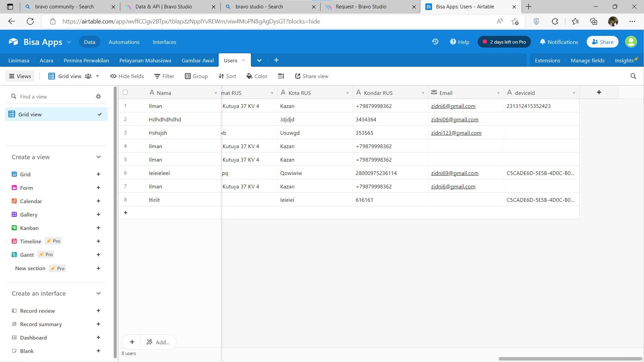Switch to the Gambar Awal tab
The width and height of the screenshot is (644, 362).
pyautogui.click(x=198, y=60)
